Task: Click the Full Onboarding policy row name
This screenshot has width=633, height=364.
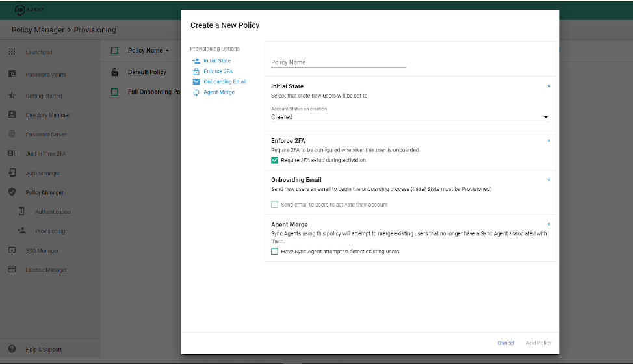Action: click(x=154, y=92)
